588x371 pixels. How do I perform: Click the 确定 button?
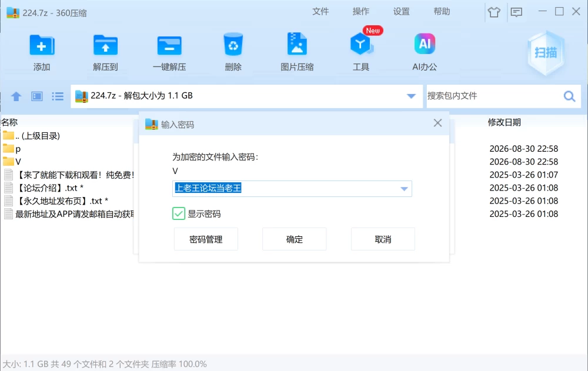[x=295, y=239]
